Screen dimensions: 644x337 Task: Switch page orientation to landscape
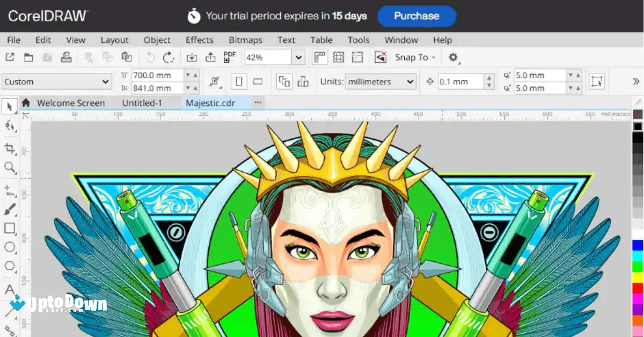258,81
